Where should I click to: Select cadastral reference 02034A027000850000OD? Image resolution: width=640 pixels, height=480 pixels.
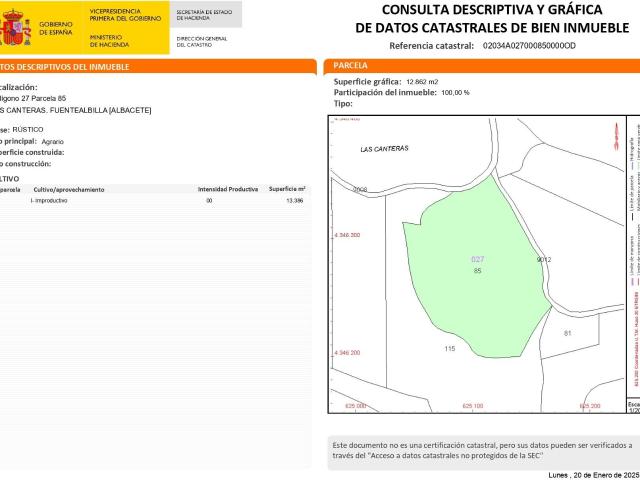click(x=529, y=46)
